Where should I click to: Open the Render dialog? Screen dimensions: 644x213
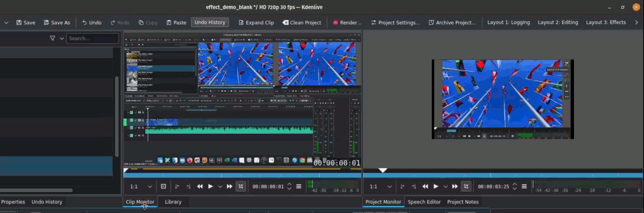click(x=347, y=22)
